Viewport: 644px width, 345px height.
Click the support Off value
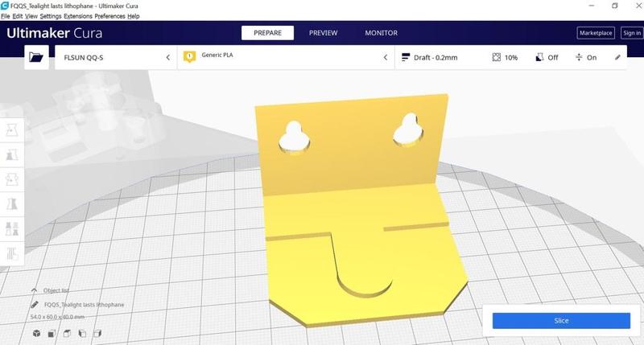coord(553,57)
